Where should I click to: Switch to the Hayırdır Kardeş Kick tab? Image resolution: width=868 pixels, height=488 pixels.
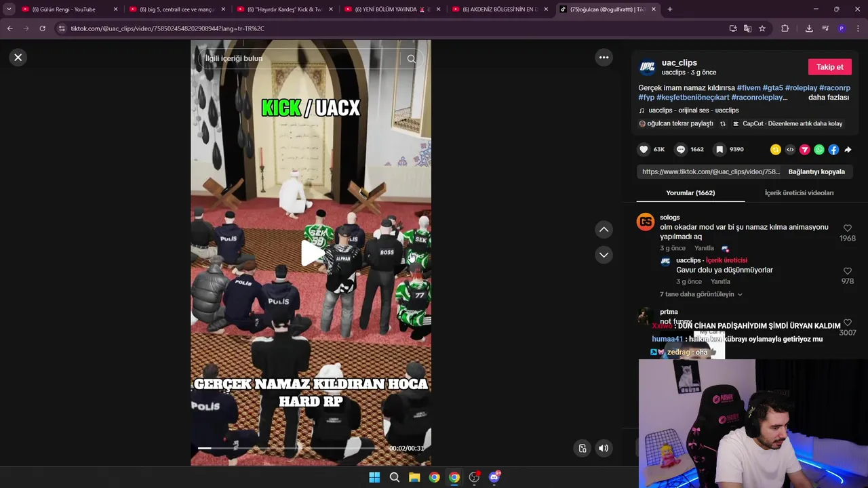[x=285, y=9]
